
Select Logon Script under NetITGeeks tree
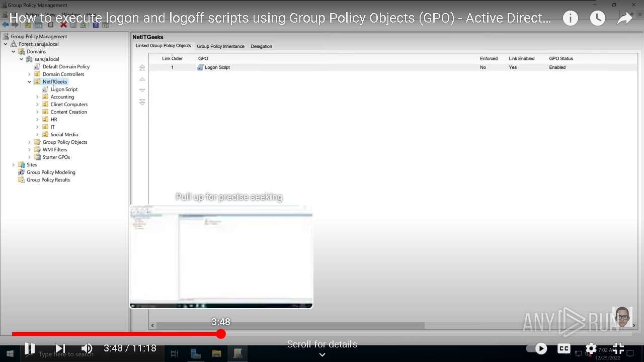64,89
